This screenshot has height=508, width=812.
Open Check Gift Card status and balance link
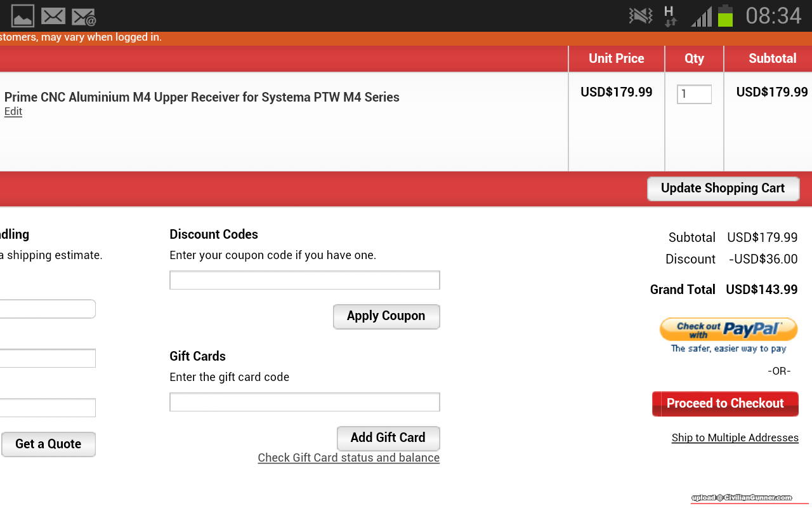(x=348, y=458)
